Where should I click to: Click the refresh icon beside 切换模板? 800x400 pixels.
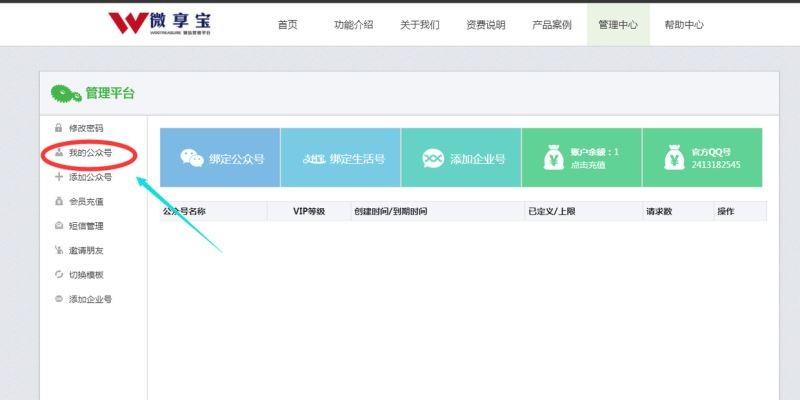(x=59, y=274)
